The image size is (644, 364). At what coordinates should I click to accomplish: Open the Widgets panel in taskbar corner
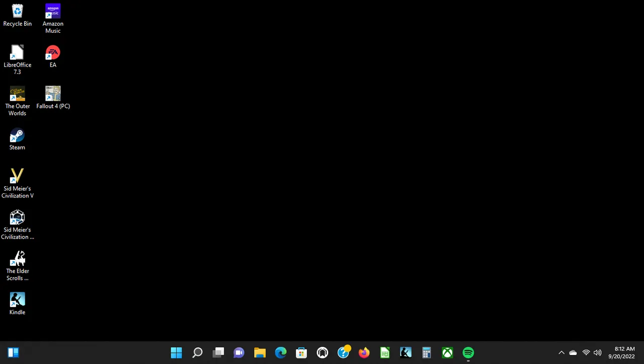pos(14,353)
